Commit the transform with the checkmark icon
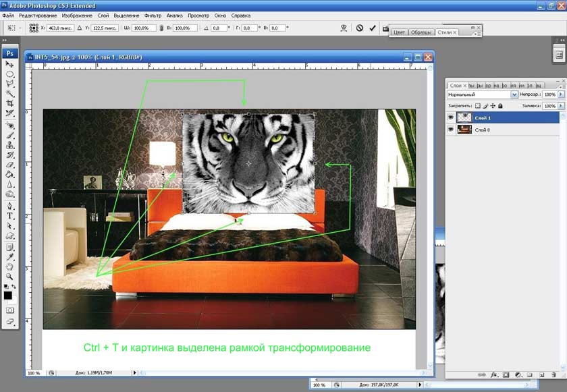Screen dimensions: 567x392 [373, 28]
